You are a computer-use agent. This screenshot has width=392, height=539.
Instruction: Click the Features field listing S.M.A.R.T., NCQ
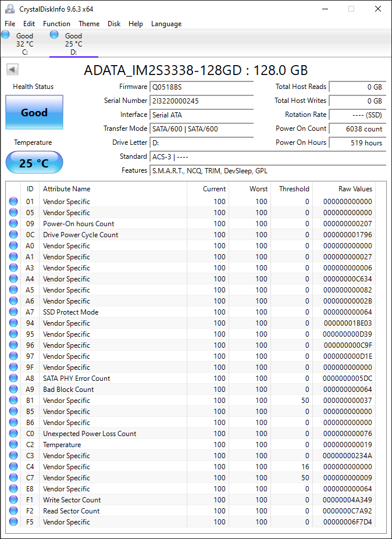(268, 170)
